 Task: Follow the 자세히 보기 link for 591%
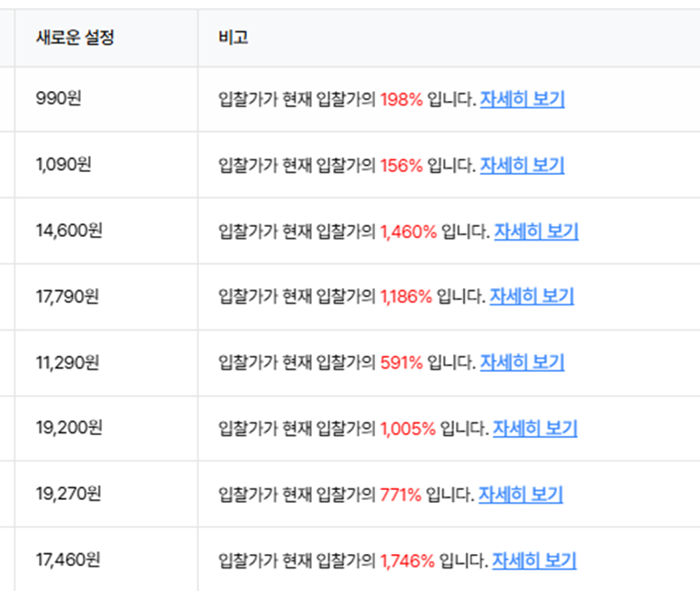(523, 362)
